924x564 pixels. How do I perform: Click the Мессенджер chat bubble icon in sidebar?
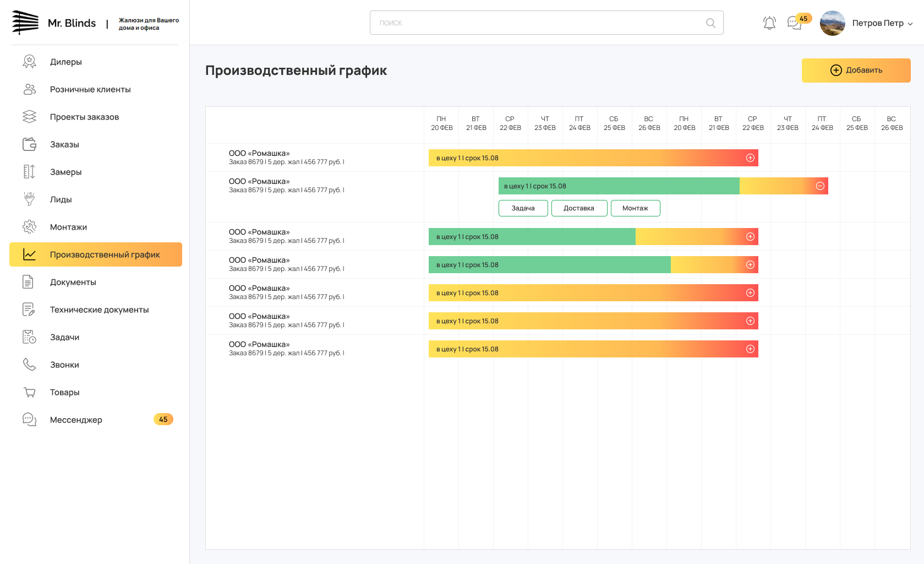click(30, 420)
